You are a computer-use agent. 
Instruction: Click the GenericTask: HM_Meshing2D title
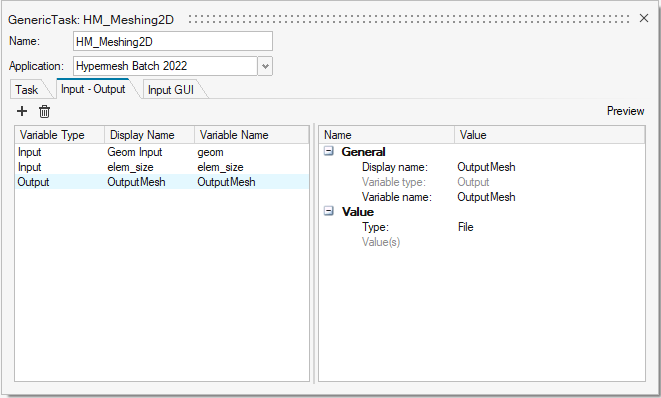coord(91,20)
